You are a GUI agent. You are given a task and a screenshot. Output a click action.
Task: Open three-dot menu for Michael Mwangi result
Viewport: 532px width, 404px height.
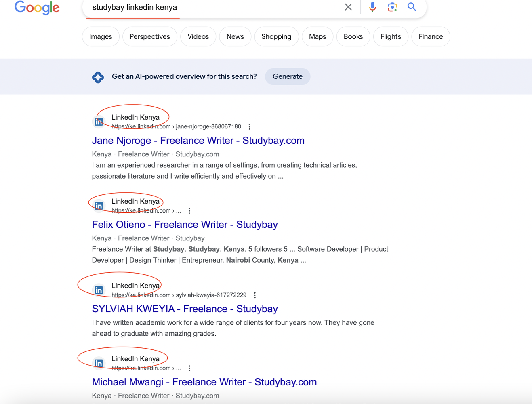click(x=189, y=368)
